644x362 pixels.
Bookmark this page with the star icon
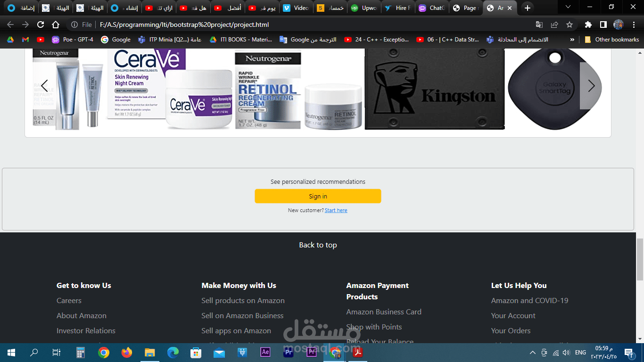[570, 25]
